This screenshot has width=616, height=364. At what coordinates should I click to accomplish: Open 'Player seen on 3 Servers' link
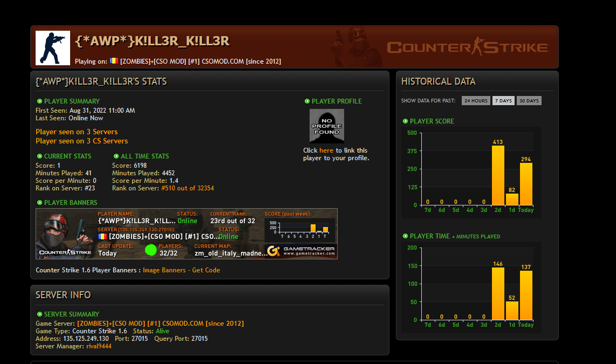tap(77, 132)
